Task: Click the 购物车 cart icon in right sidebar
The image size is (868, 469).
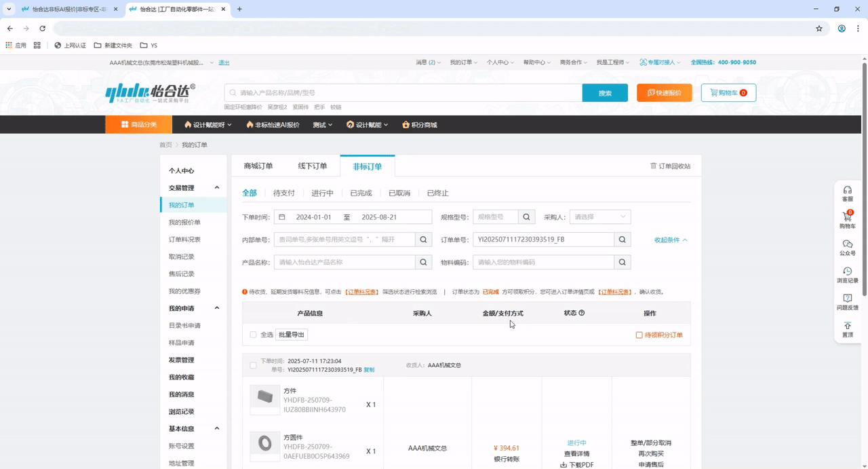Action: pos(847,217)
